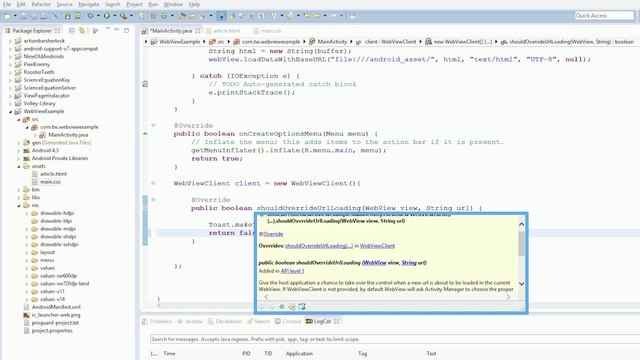Click the Save toolbar icon
Screen dimensions: 640x360
point(23,16)
